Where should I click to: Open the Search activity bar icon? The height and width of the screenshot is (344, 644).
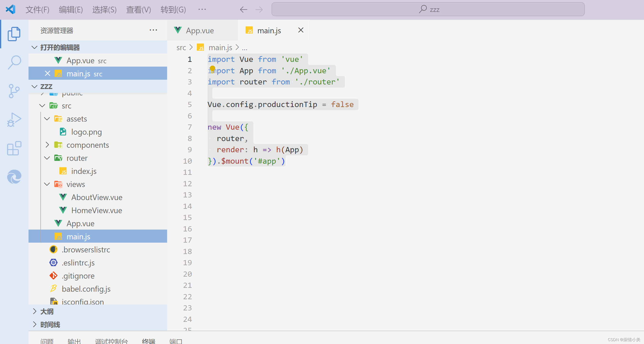click(x=14, y=62)
